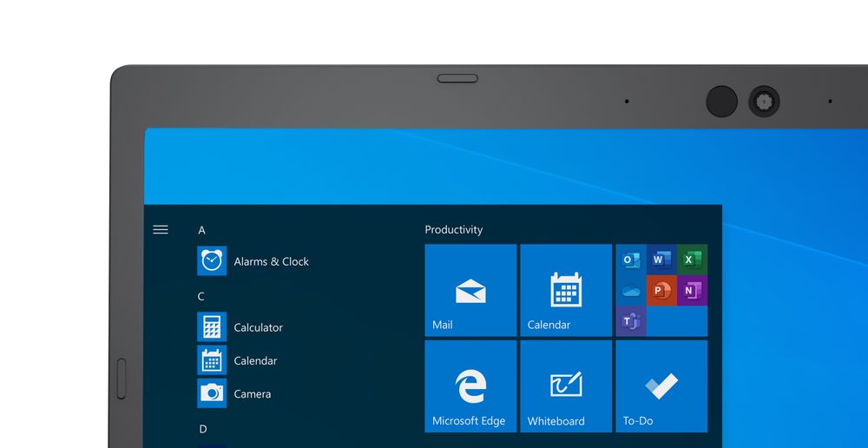
Task: Jump to the letter C section header
Action: pyautogui.click(x=201, y=296)
